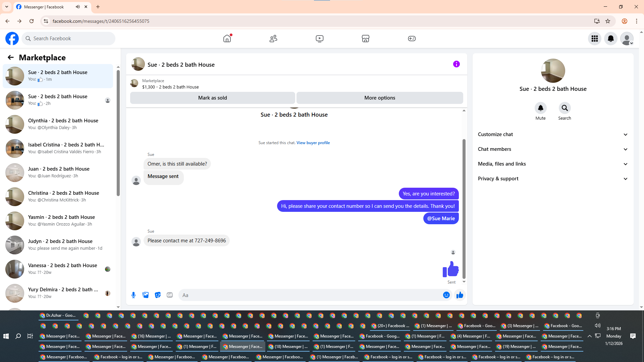This screenshot has height=362, width=644.
Task: Click the voice clip microphone icon
Action: point(133,295)
